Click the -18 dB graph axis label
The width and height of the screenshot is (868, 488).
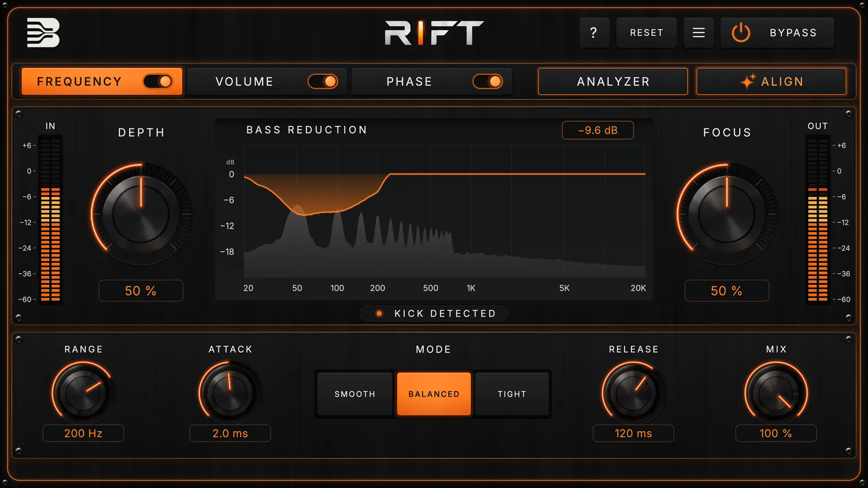(227, 252)
